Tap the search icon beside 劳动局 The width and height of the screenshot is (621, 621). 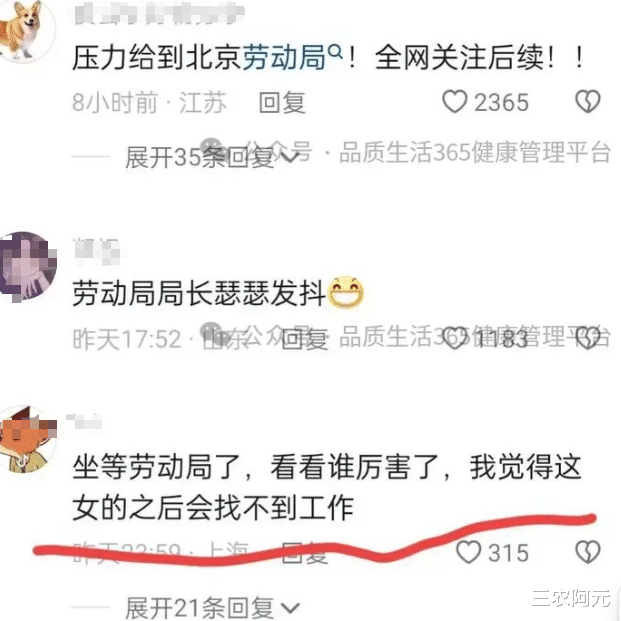pos(335,51)
